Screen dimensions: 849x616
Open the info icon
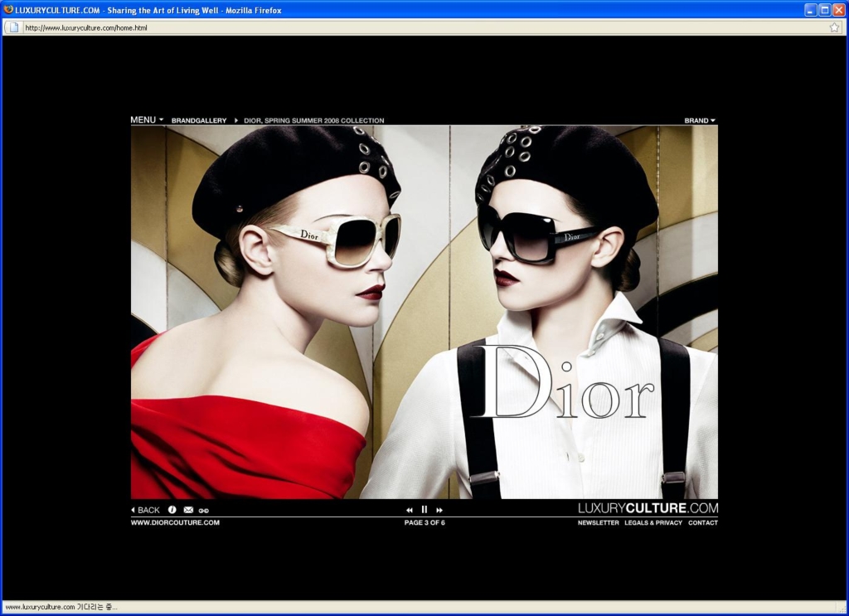pyautogui.click(x=172, y=509)
